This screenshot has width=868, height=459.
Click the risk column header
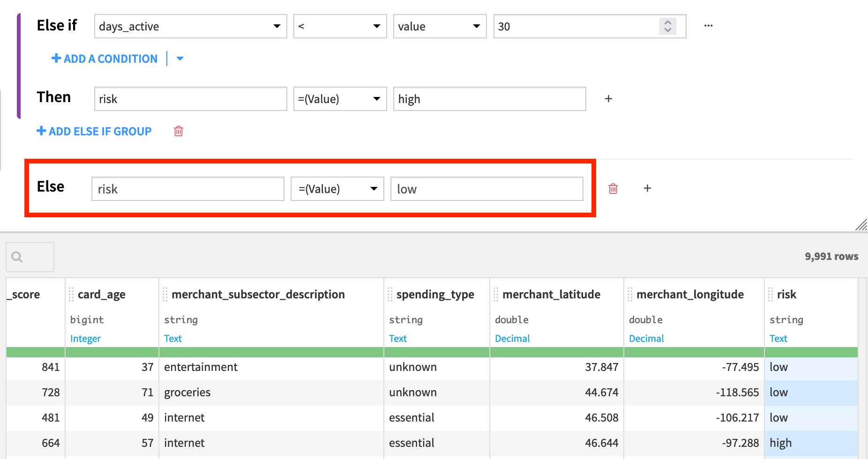[x=786, y=295]
